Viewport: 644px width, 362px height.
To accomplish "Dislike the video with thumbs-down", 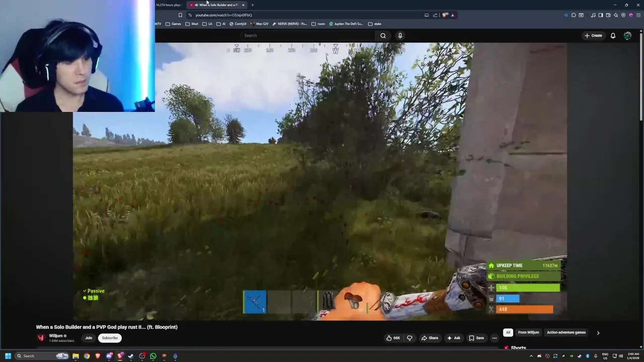I will (410, 338).
